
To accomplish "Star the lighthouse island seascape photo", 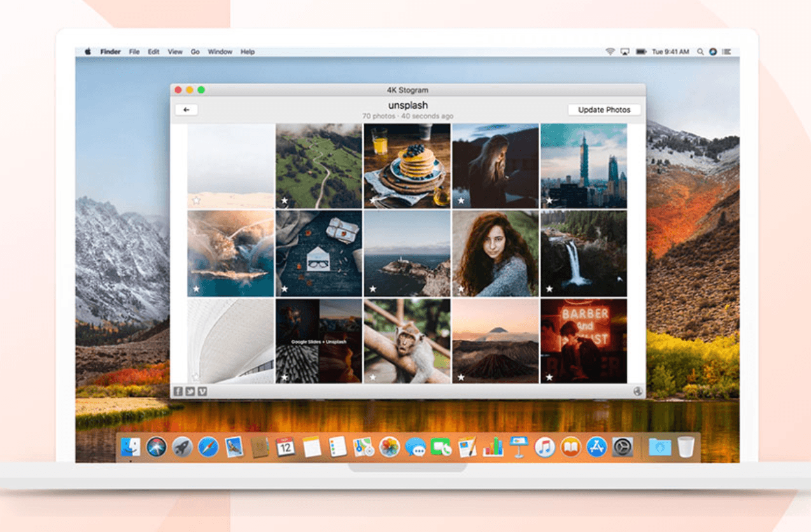I will coord(372,289).
